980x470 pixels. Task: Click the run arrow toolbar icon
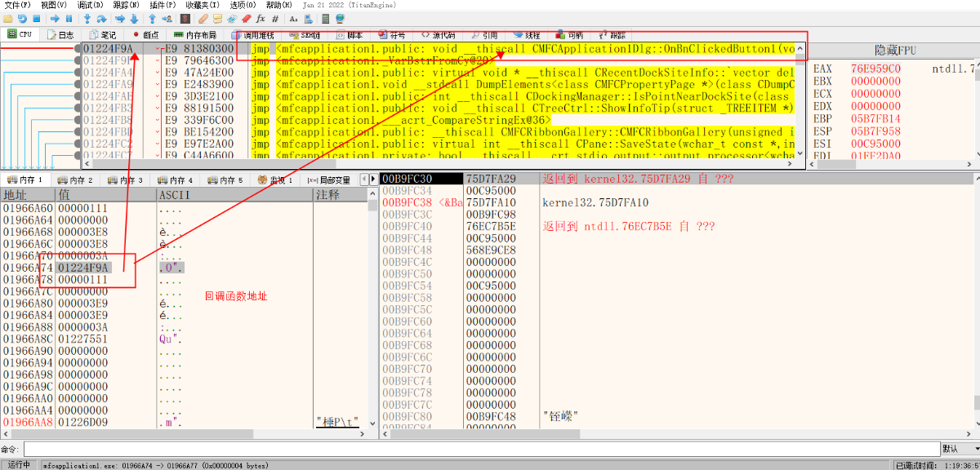coord(55,19)
